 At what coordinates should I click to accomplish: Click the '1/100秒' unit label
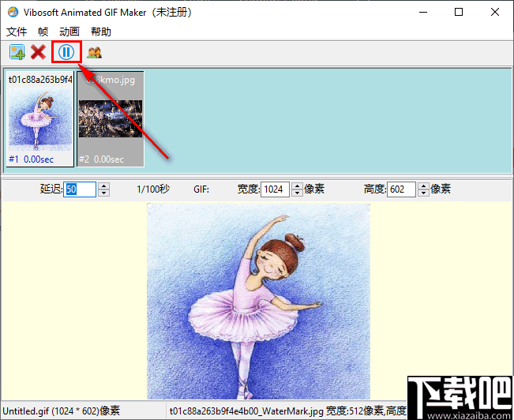[153, 189]
